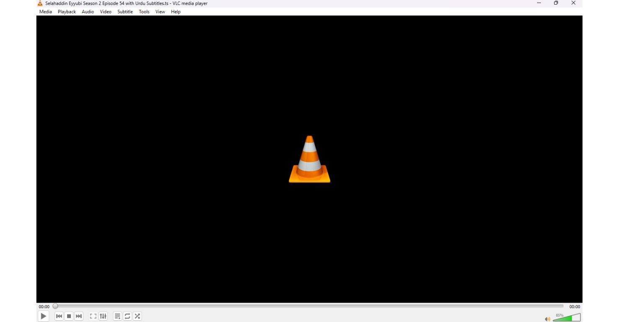
Task: Open the View menu
Action: coord(160,12)
